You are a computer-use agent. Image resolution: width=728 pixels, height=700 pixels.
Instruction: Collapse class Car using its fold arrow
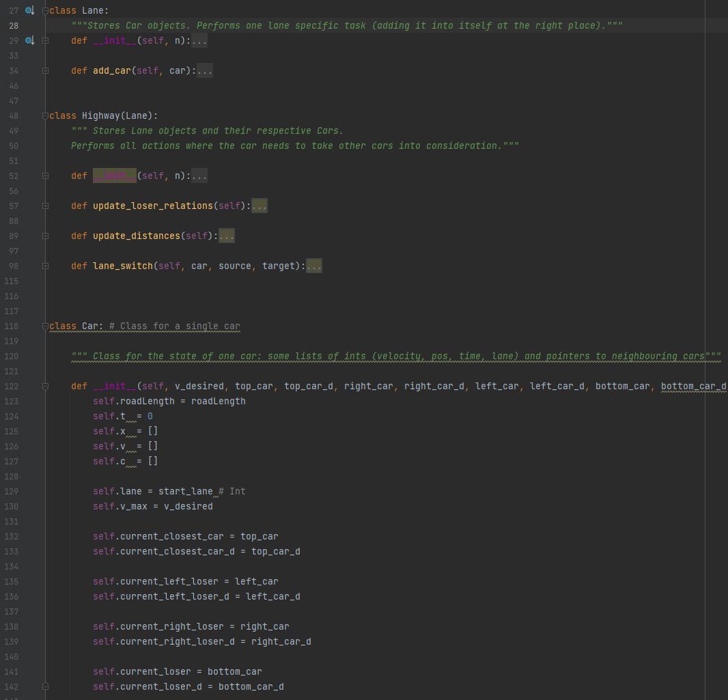[x=45, y=326]
